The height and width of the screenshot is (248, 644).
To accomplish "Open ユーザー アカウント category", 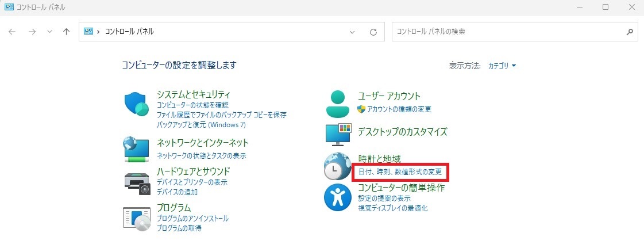I will [x=390, y=96].
